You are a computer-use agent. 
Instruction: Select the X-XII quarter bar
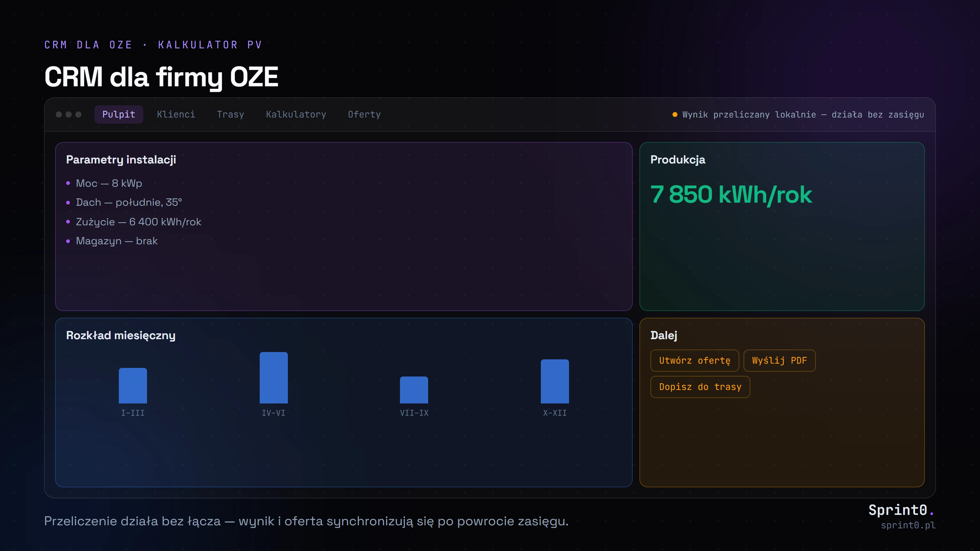[x=555, y=381]
